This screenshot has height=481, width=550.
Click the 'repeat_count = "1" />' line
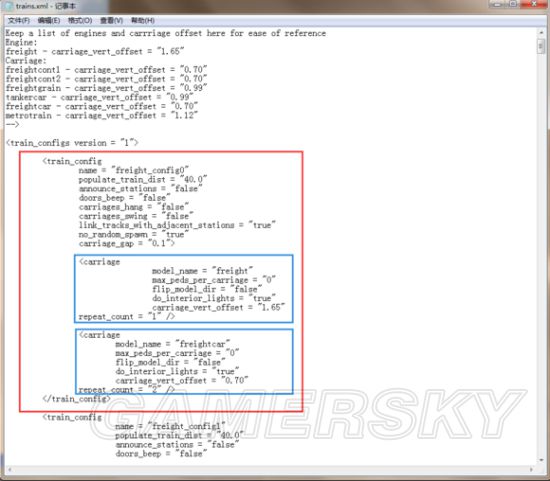(127, 317)
